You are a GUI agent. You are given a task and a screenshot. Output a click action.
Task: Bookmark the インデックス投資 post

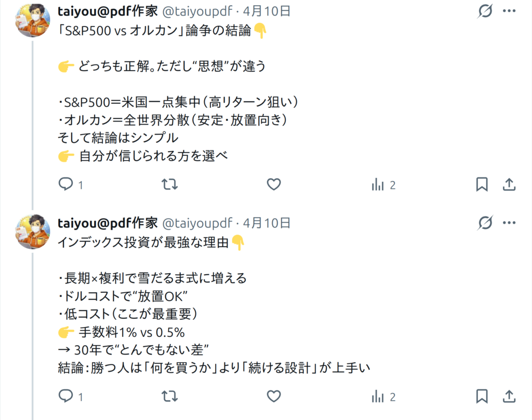(482, 397)
